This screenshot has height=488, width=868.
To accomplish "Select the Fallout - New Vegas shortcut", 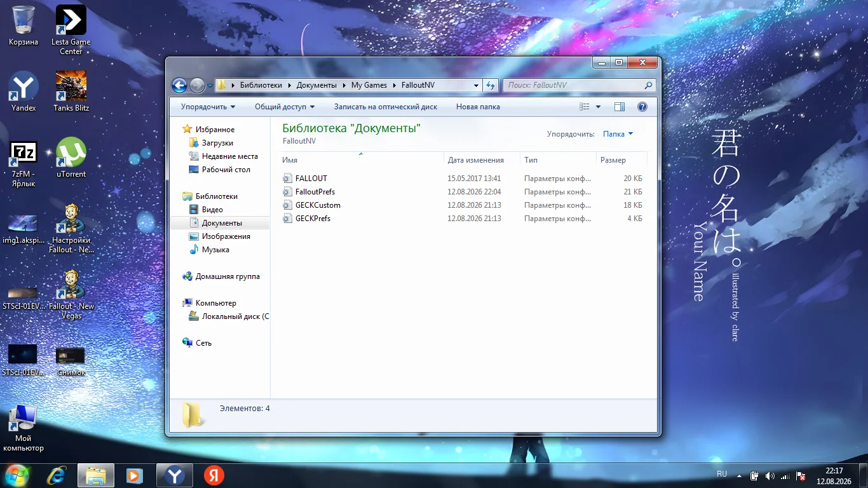I will click(71, 295).
